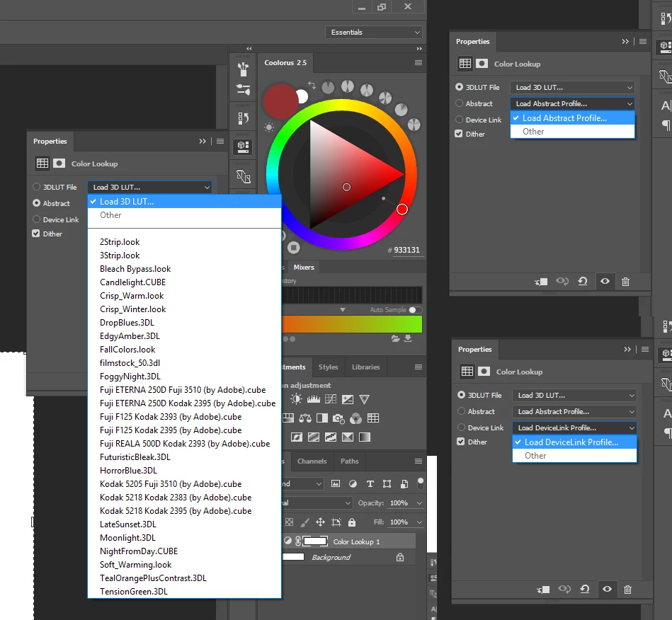Click the Gradient Map adjustment icon
Screen dimensions: 672x620
point(365,437)
